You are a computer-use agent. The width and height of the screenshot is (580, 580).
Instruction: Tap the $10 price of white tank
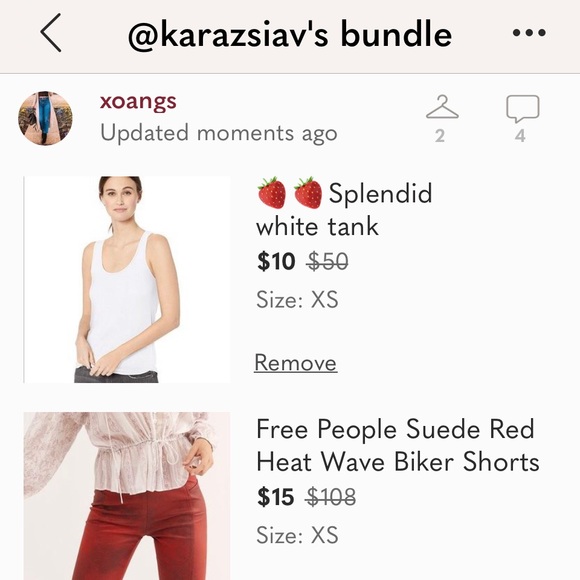(276, 261)
